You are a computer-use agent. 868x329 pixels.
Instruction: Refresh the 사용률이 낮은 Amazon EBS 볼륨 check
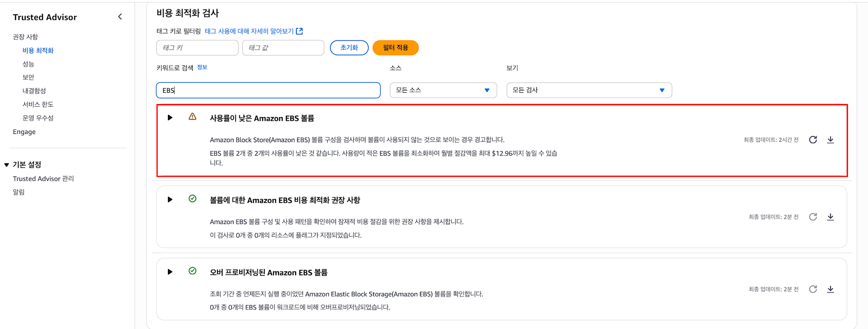[x=813, y=140]
